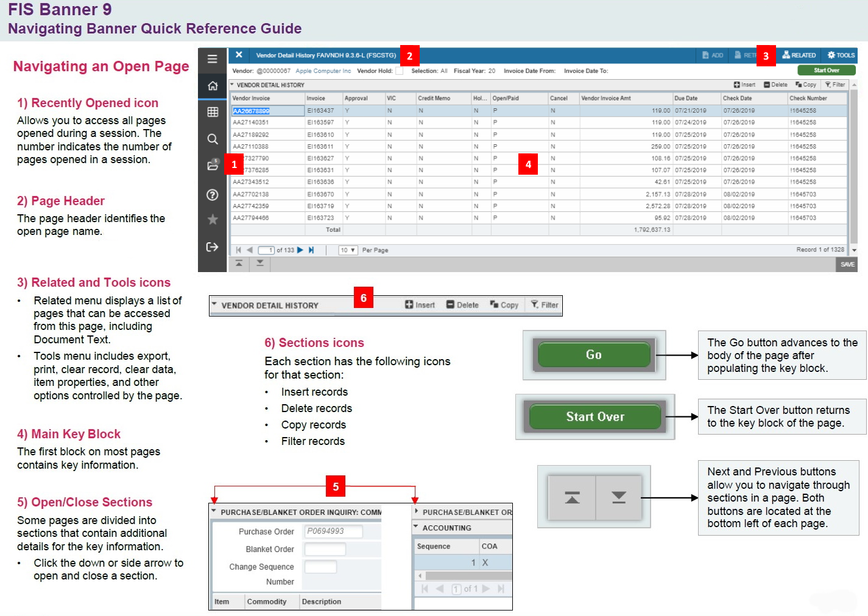Image resolution: width=868 pixels, height=616 pixels.
Task: Open the Related menu
Action: pos(799,55)
